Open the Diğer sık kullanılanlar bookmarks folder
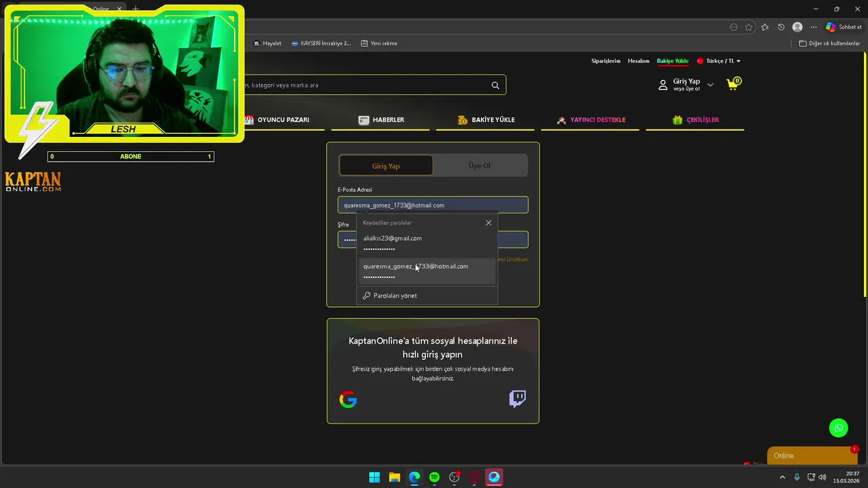This screenshot has height=488, width=868. click(829, 43)
